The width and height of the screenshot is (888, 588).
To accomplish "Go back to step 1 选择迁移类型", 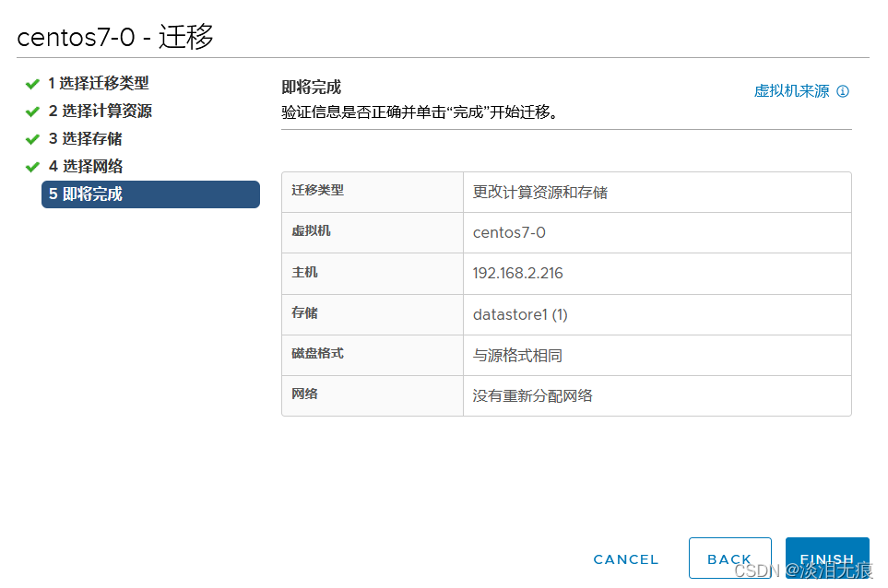I will tap(101, 83).
